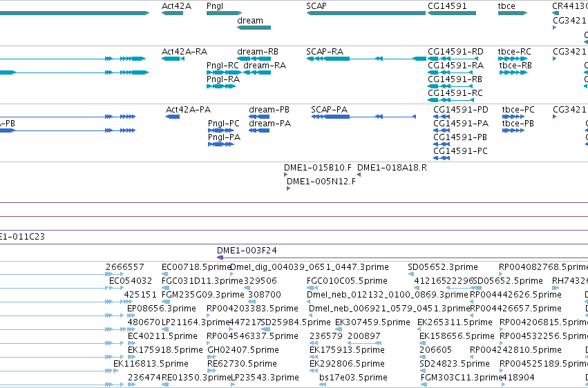The width and height of the screenshot is (588, 388).
Task: Select the CG14591-RD transcript
Action: coord(453,59)
